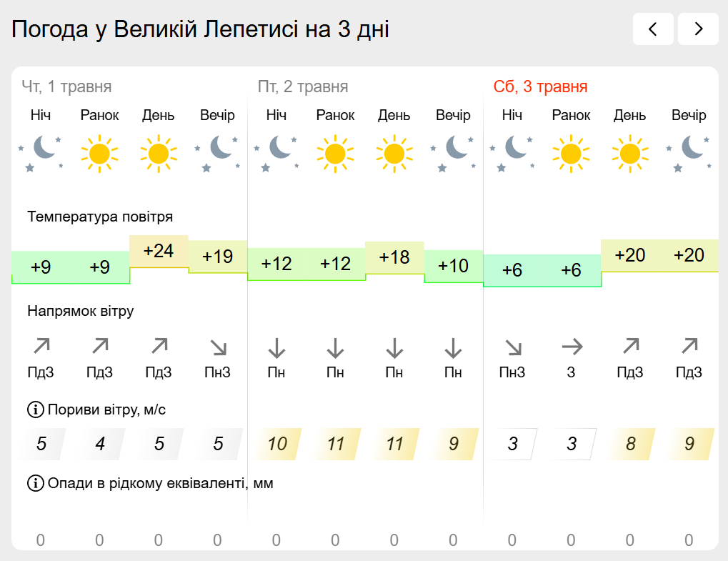
Task: Click the +18 Friday day temperature
Action: [x=394, y=257]
